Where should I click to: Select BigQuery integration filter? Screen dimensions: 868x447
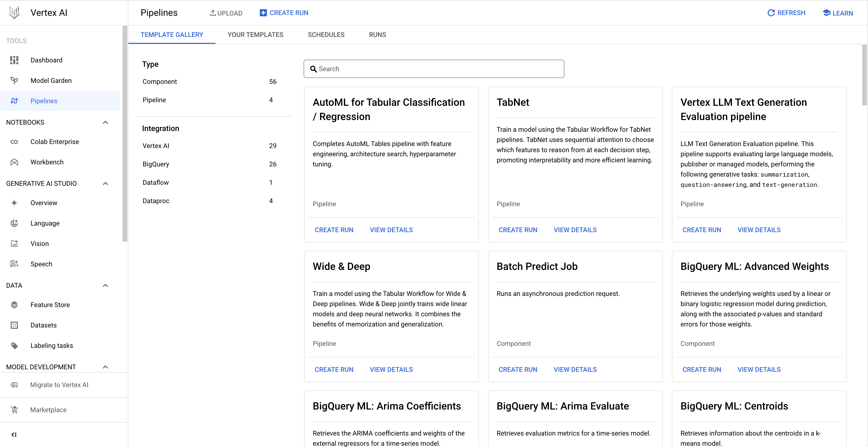click(x=157, y=164)
